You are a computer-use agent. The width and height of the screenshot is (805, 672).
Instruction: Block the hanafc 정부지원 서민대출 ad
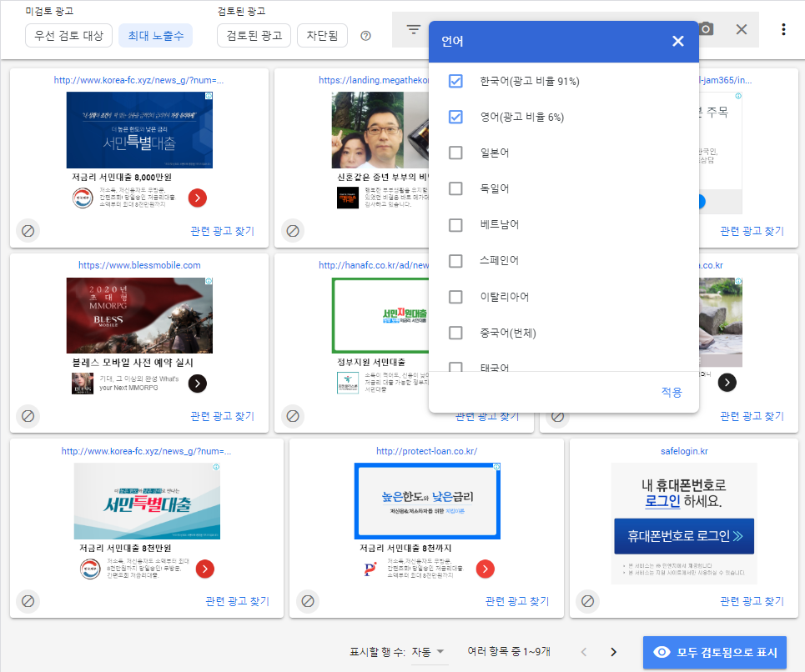(293, 416)
